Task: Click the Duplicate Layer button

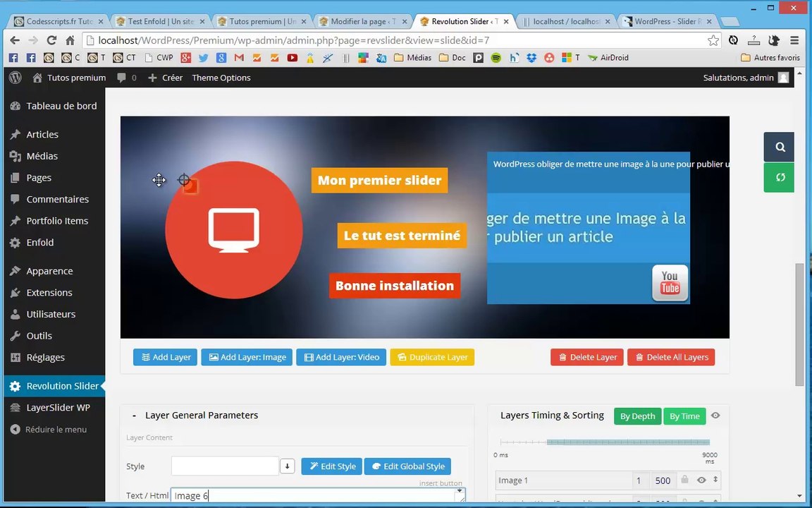Action: [432, 357]
